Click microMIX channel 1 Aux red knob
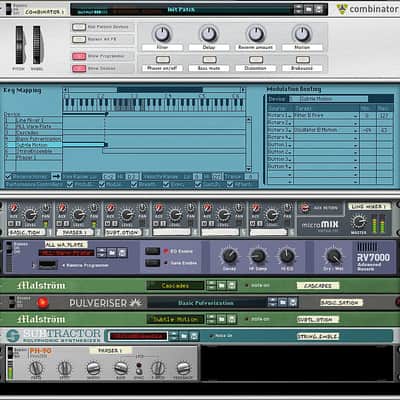 pyautogui.click(x=14, y=208)
